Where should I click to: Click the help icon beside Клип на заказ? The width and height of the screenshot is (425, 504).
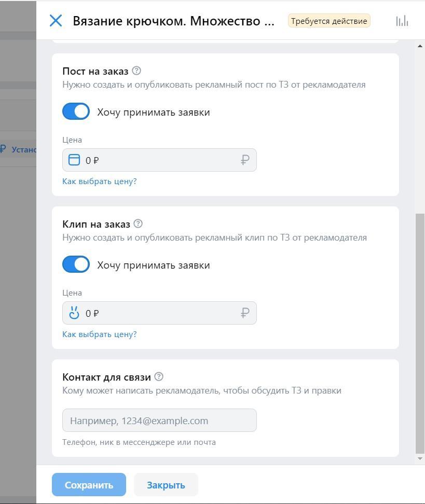tap(138, 223)
